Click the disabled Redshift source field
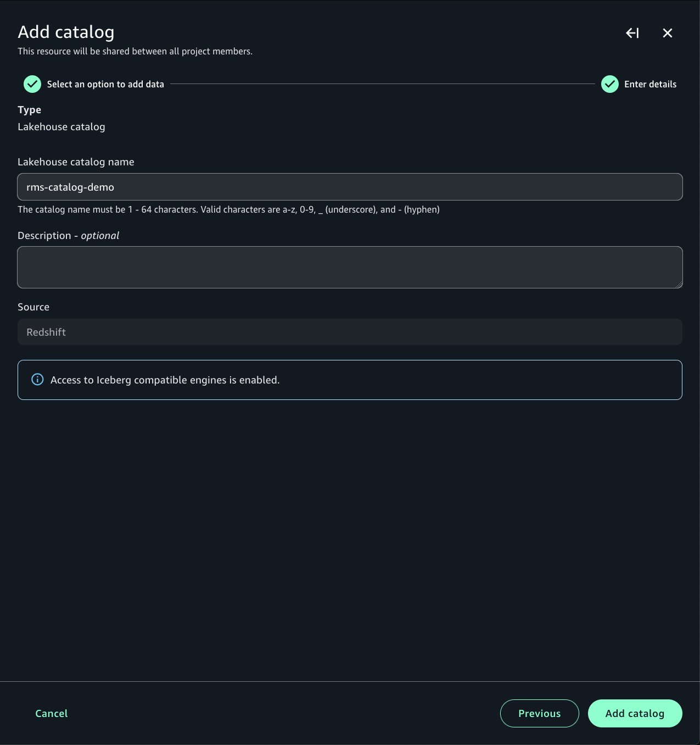700x745 pixels. click(350, 332)
